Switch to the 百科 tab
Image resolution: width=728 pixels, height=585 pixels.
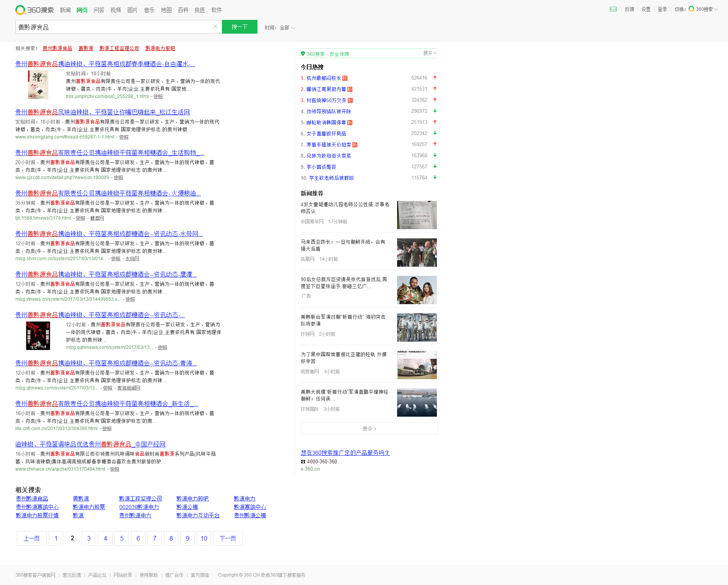point(183,10)
